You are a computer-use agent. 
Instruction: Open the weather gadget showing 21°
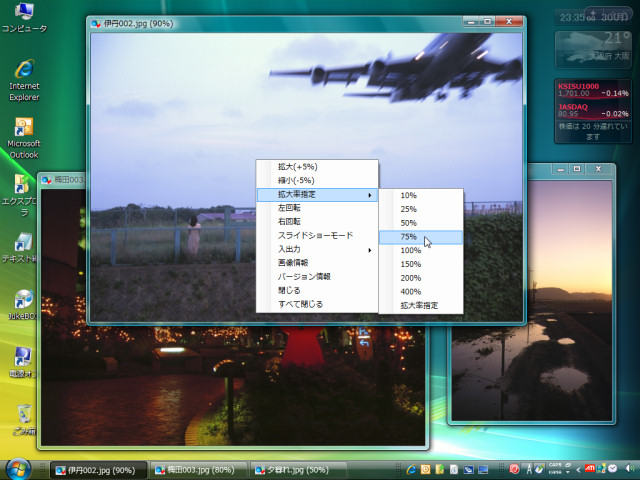pos(593,50)
